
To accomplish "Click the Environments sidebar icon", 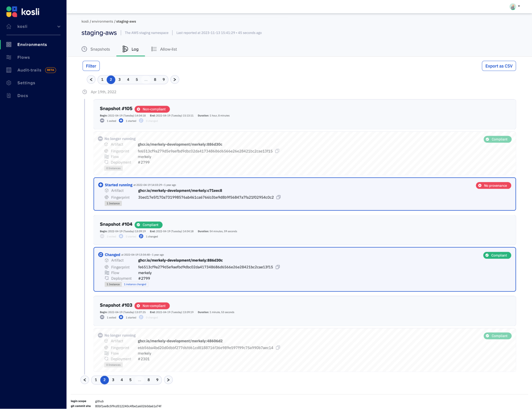I will click(9, 44).
